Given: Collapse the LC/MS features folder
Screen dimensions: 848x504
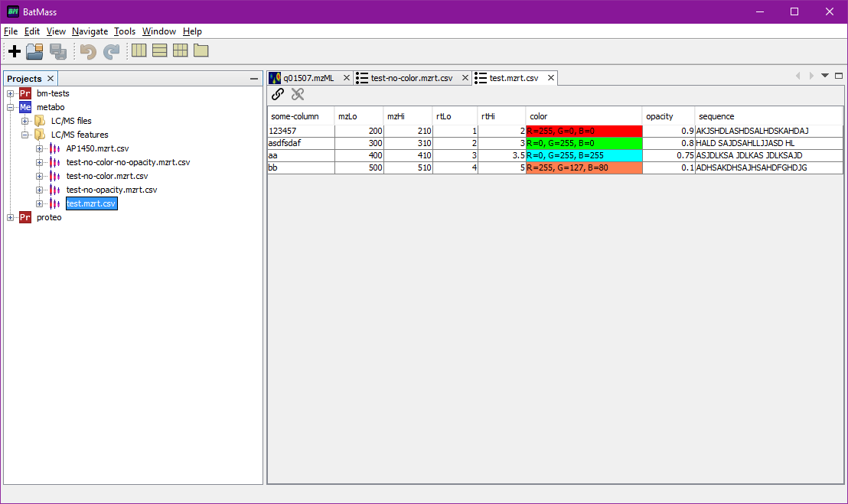Looking at the screenshot, I should pyautogui.click(x=25, y=135).
